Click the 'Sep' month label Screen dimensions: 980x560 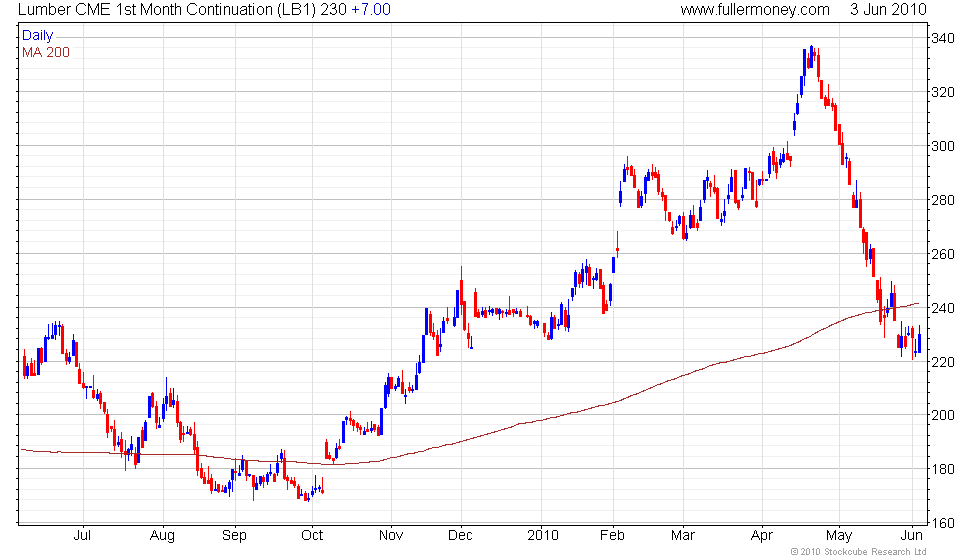point(234,536)
